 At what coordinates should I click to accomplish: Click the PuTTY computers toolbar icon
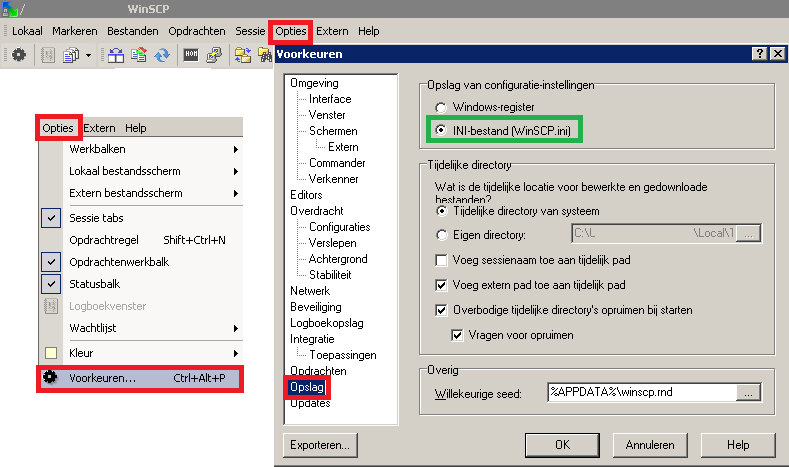(214, 55)
